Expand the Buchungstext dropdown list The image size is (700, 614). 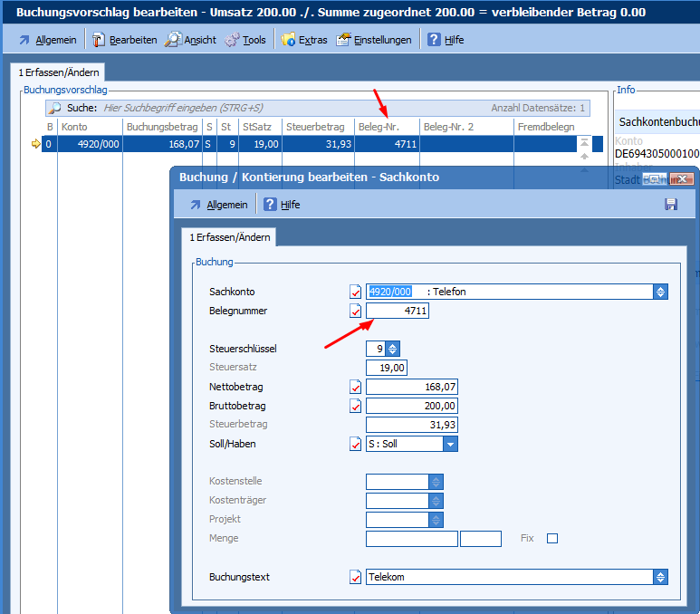(660, 577)
